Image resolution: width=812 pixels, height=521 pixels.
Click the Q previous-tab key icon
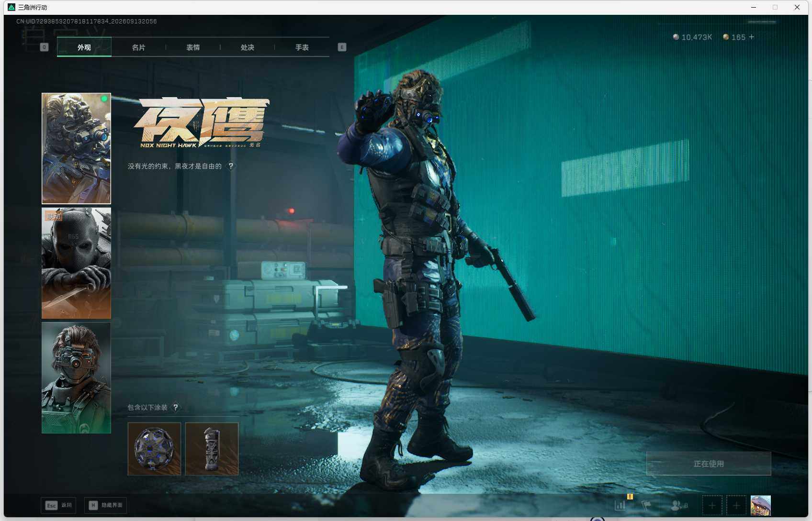click(x=44, y=47)
